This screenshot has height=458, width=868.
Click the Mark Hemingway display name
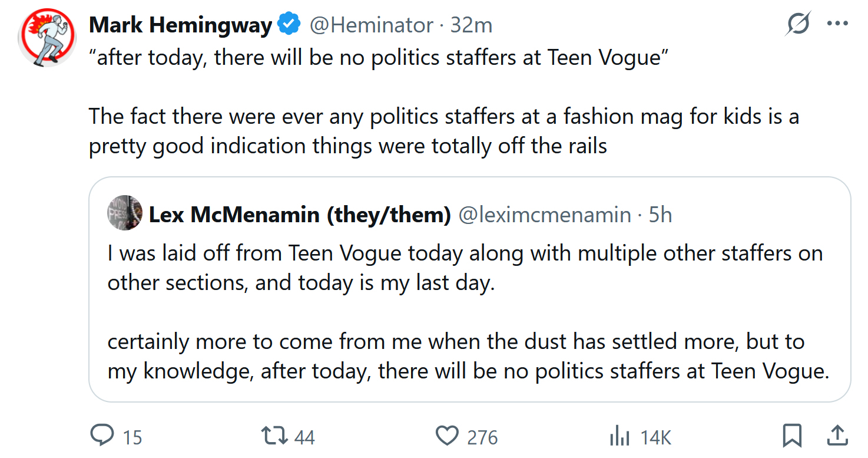point(180,25)
